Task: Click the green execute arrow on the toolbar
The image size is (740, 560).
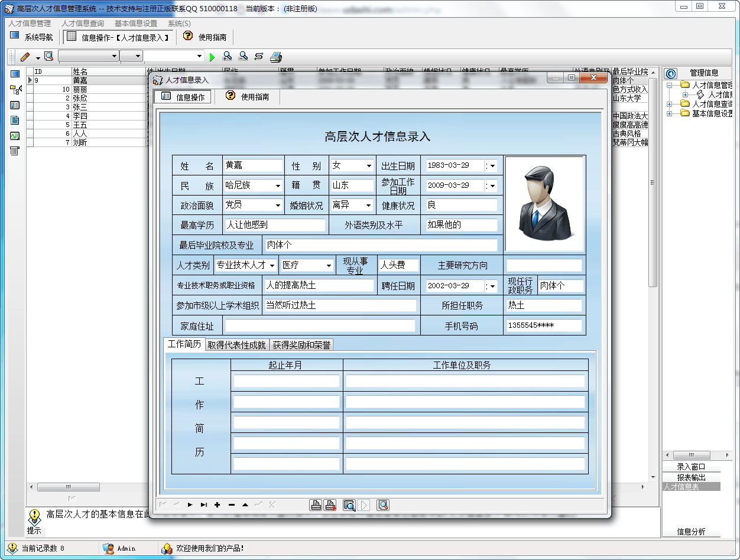Action: coord(213,56)
